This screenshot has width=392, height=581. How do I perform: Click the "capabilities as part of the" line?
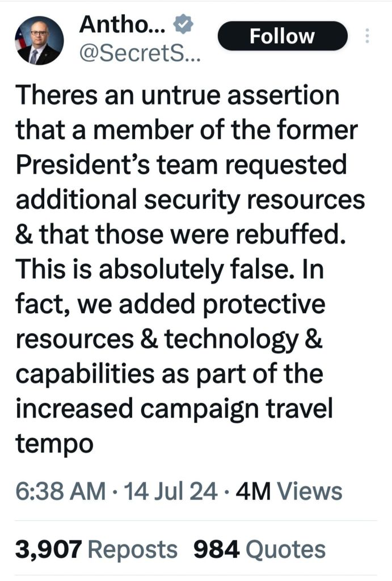click(169, 374)
